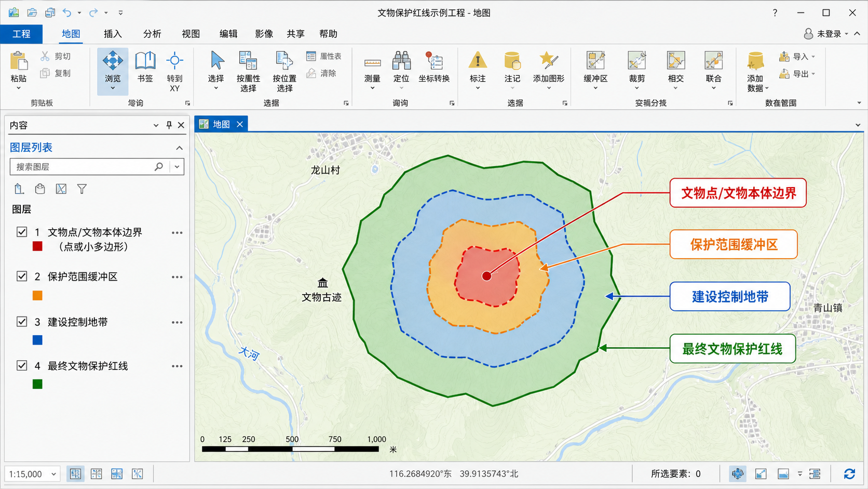Click the 文物古迹 landmark symbol on map
Viewport: 868px width, 489px height.
323,283
